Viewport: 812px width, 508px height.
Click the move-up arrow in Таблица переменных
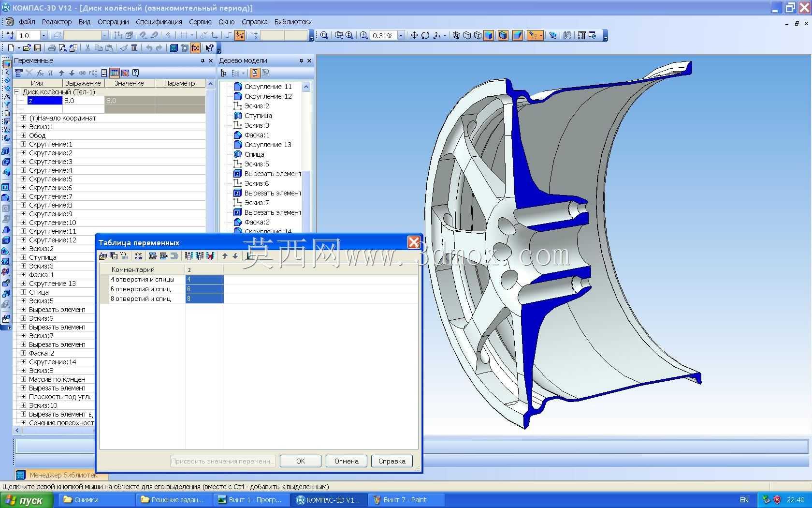coord(225,256)
